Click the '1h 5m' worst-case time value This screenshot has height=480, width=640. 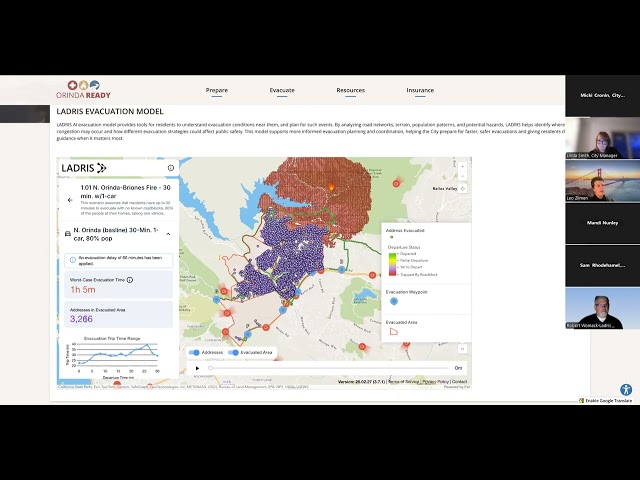(x=83, y=289)
